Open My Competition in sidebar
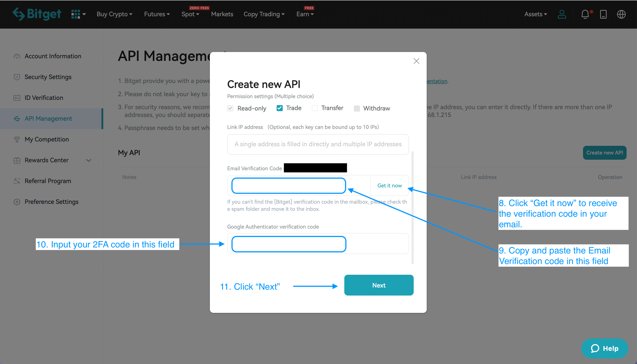 point(47,139)
